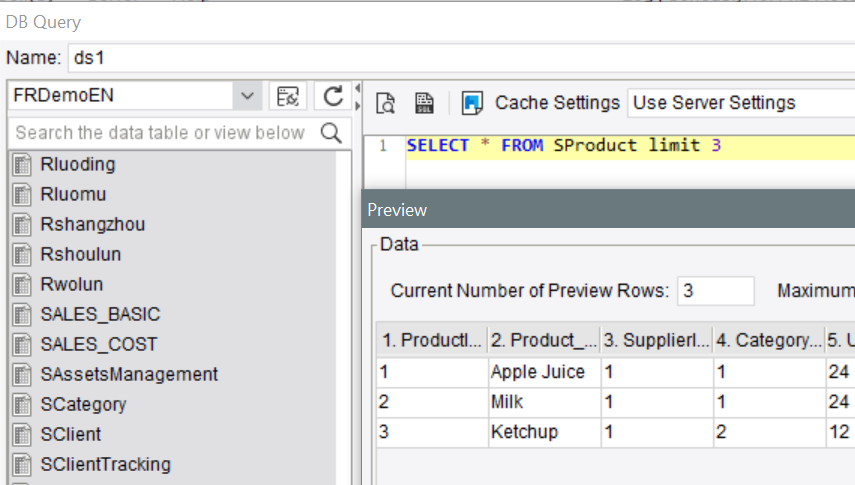Select the SALES_COST table

pos(99,344)
